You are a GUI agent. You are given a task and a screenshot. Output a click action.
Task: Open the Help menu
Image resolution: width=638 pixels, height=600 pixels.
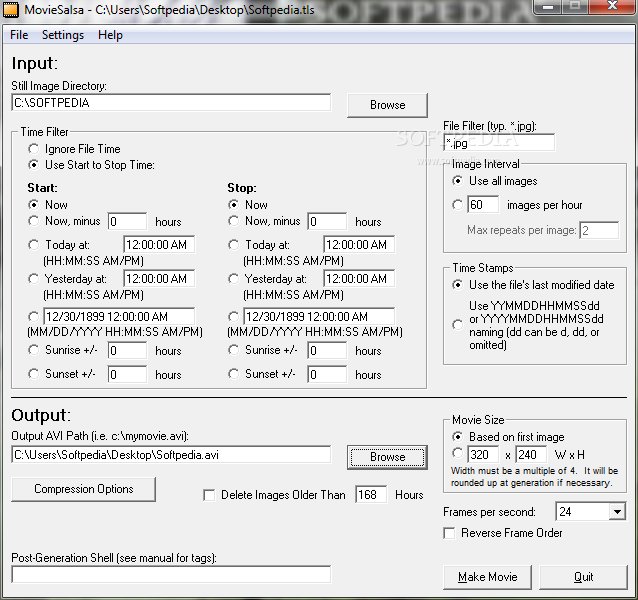110,35
